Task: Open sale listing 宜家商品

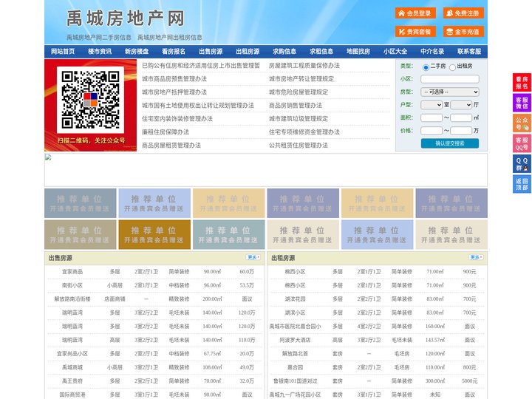Action: tap(72, 272)
